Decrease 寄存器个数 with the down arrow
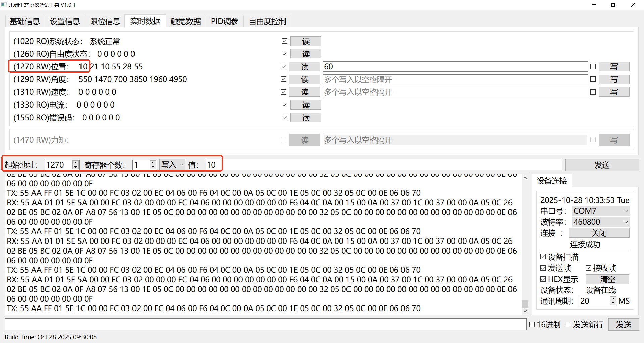 coord(153,167)
